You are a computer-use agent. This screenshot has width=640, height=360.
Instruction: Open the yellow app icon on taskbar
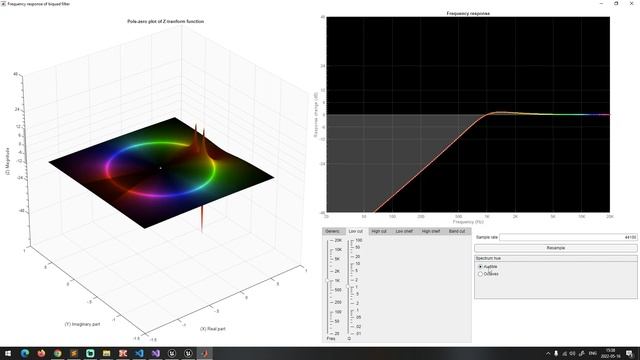pos(107,353)
